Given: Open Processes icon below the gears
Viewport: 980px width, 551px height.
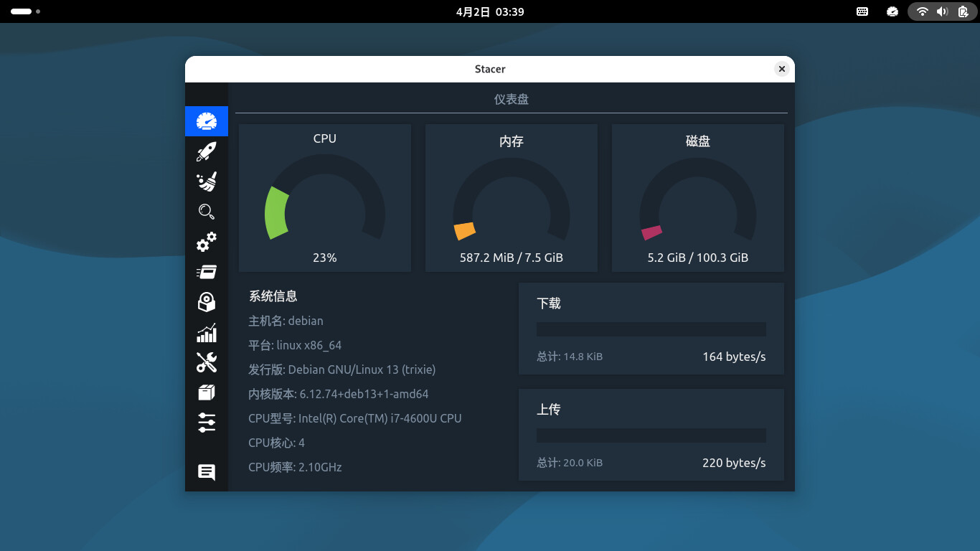Looking at the screenshot, I should [207, 272].
